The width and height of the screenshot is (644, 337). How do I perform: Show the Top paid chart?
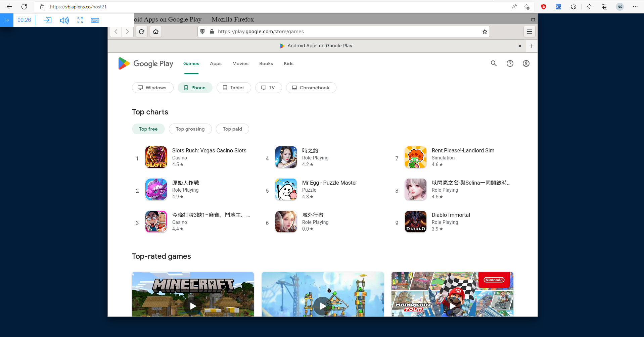tap(232, 129)
